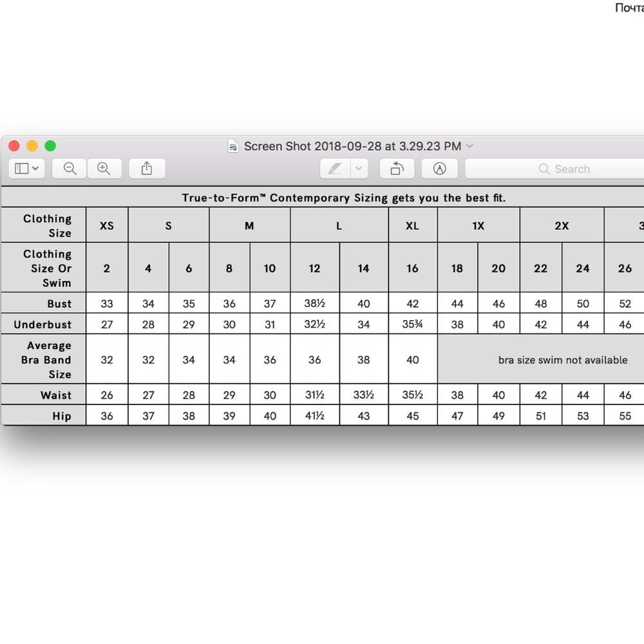Click the 'True-to-Form Contemporary Sizing' heading
The height and width of the screenshot is (644, 644).
(x=344, y=198)
